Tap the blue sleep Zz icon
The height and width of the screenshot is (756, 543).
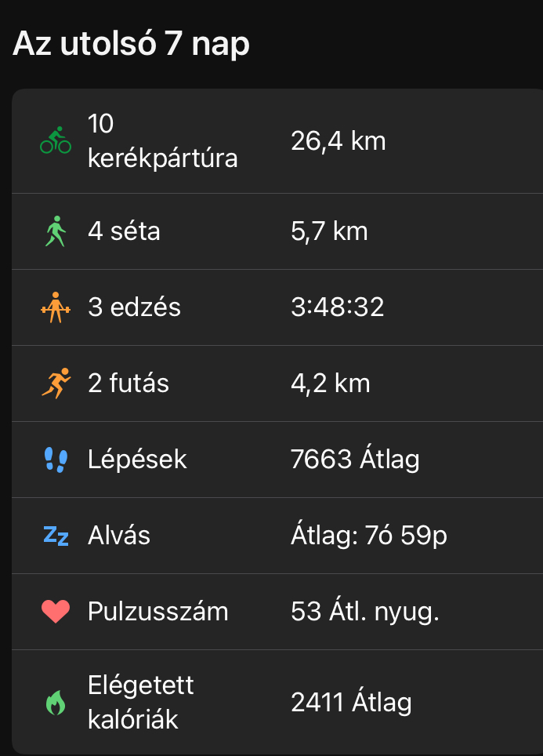pyautogui.click(x=56, y=536)
